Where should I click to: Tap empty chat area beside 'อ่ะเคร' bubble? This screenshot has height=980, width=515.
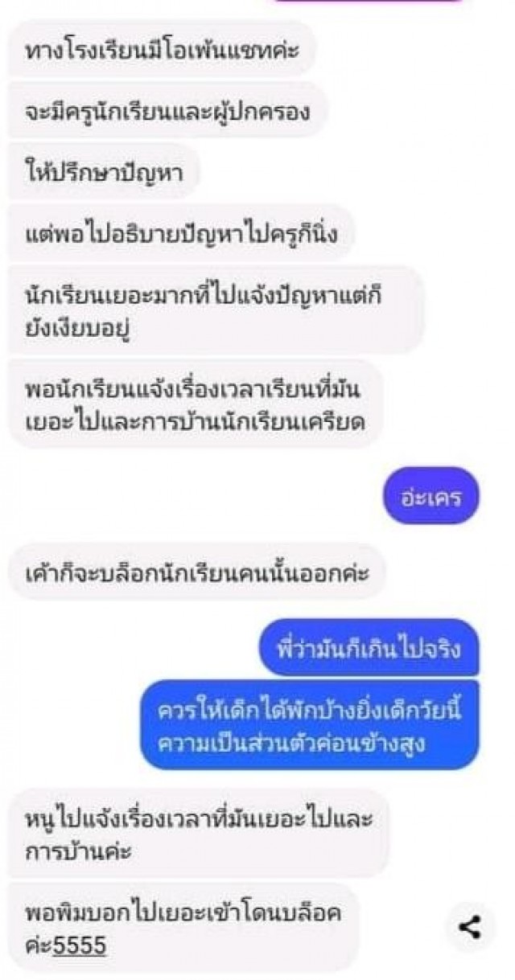tap(193, 496)
